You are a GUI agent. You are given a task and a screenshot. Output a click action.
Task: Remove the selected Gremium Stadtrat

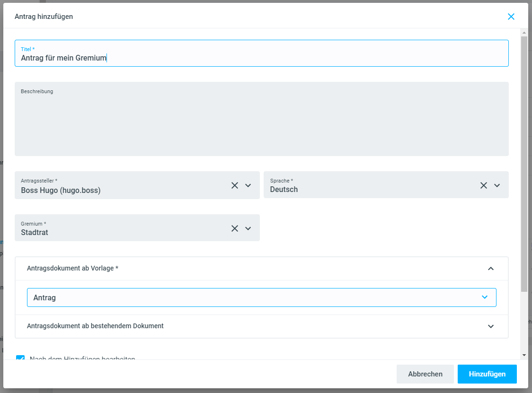(234, 228)
